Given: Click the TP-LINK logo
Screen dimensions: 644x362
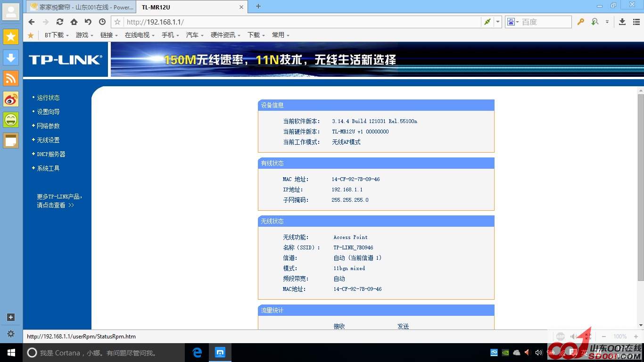Looking at the screenshot, I should [x=65, y=59].
